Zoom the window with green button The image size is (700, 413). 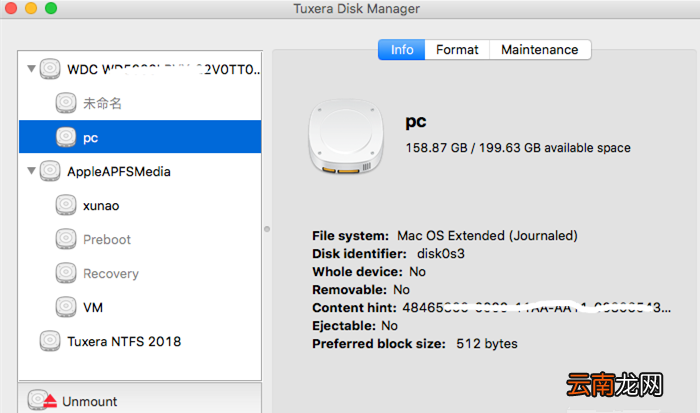point(51,8)
